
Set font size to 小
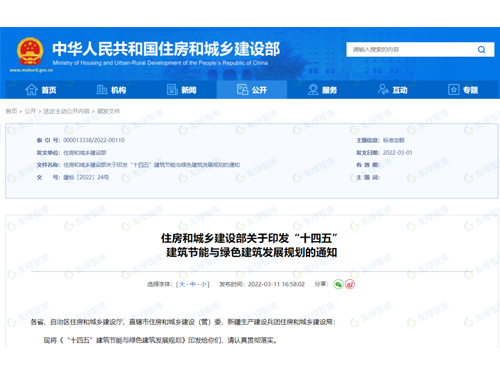click(203, 284)
